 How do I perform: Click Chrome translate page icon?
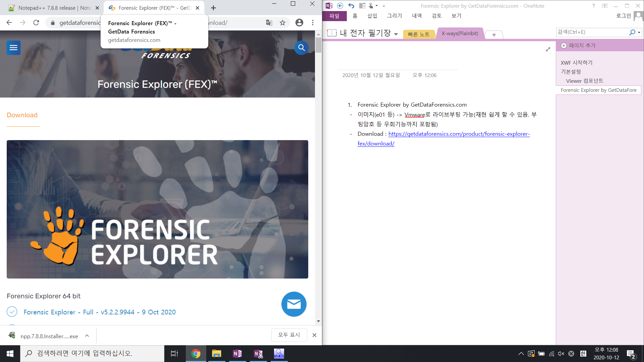click(x=269, y=23)
